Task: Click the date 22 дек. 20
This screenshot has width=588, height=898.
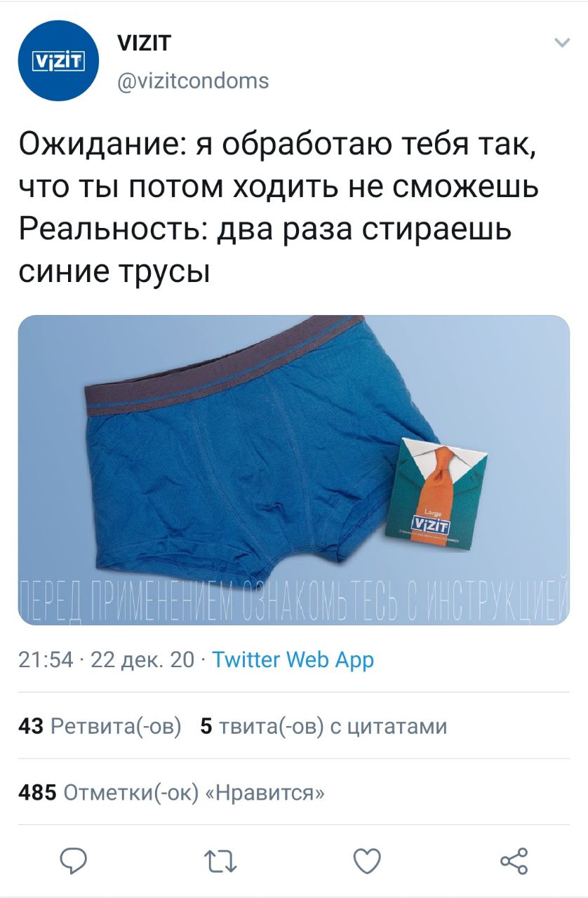Action: pyautogui.click(x=142, y=659)
